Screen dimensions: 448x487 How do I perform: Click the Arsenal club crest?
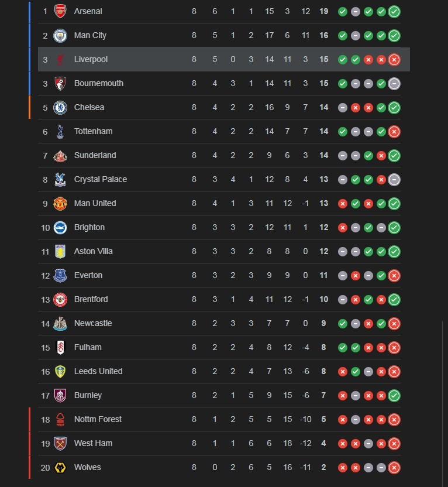pos(60,11)
